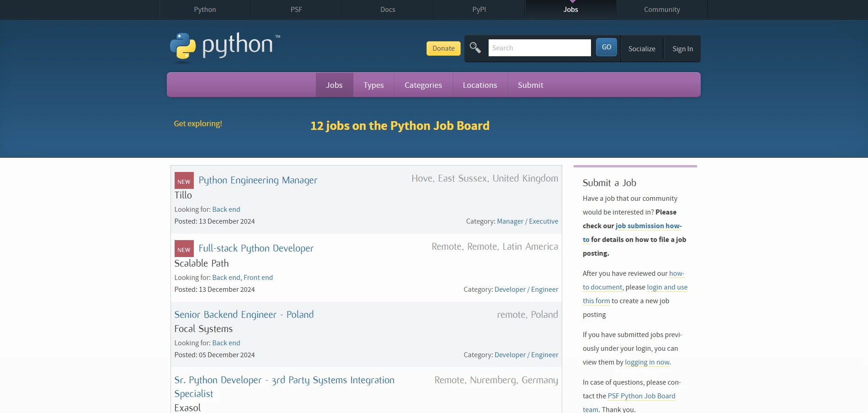Open the PyPI top navigation tab

[x=479, y=9]
